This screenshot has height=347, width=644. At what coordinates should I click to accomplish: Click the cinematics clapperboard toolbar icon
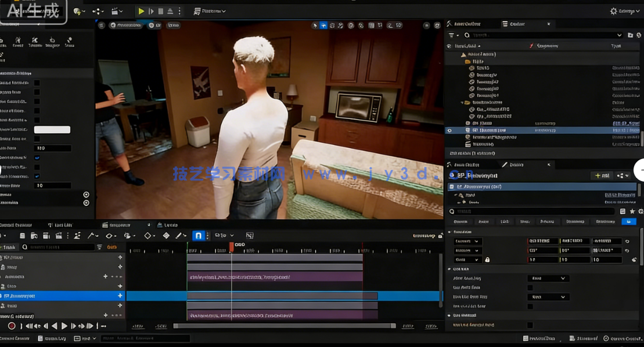[116, 11]
